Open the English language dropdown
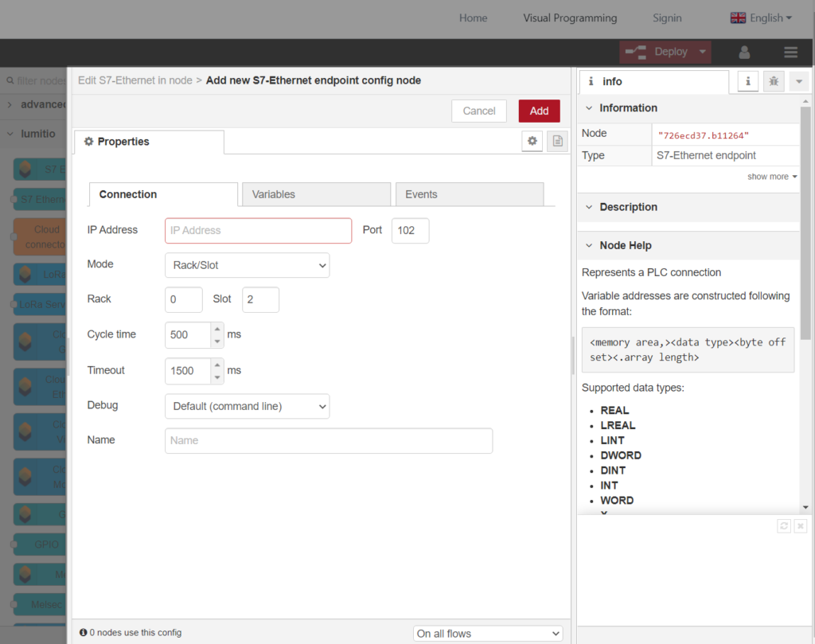 point(770,18)
